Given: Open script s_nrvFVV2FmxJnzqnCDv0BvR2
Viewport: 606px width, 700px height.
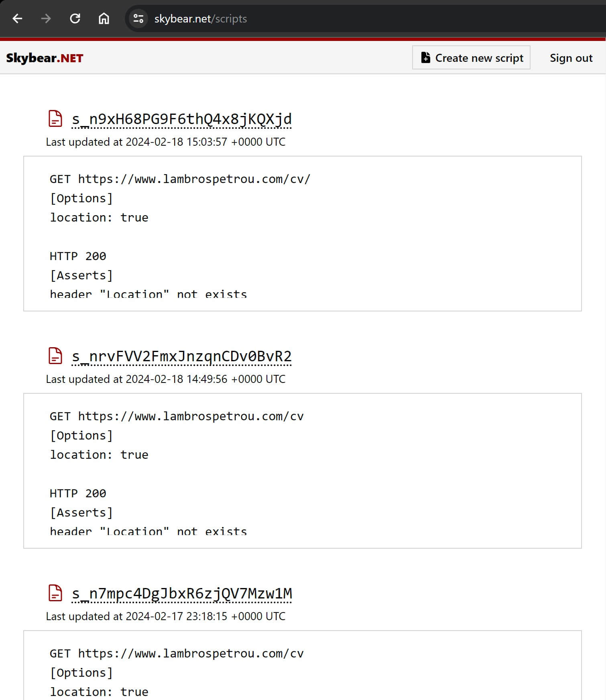Looking at the screenshot, I should [x=181, y=356].
